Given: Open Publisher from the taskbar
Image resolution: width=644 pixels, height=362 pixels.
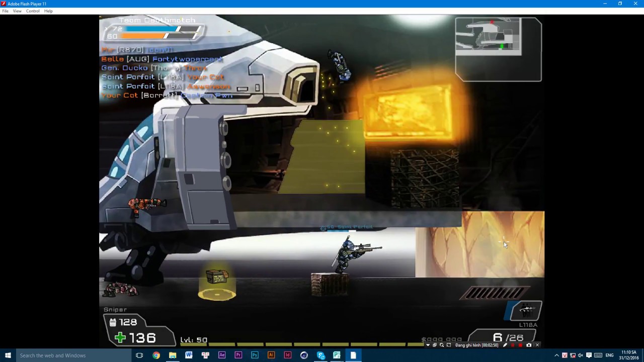Looking at the screenshot, I should (337, 355).
